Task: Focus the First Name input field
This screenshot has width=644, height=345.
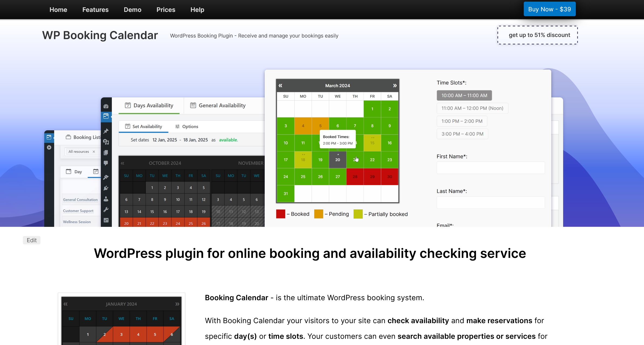Action: click(491, 168)
